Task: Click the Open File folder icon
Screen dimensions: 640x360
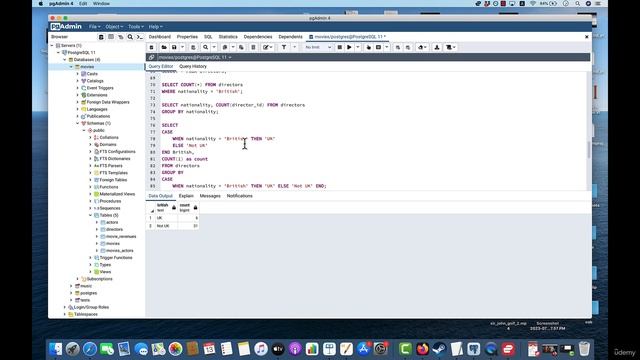Action: [164, 47]
